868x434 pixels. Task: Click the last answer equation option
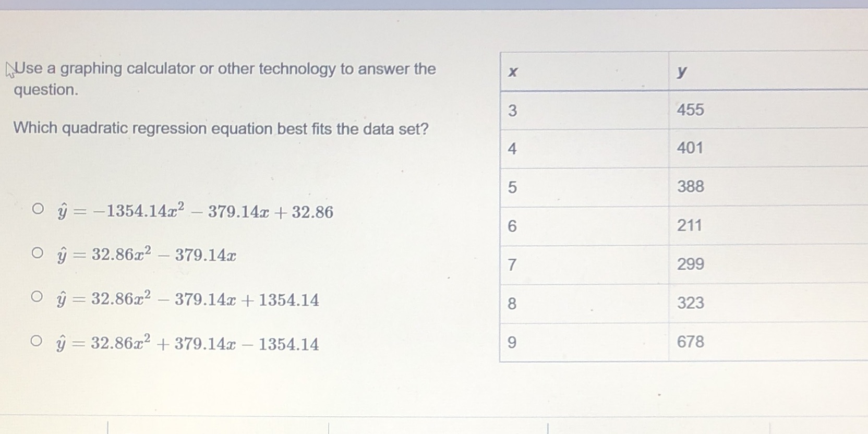point(188,343)
